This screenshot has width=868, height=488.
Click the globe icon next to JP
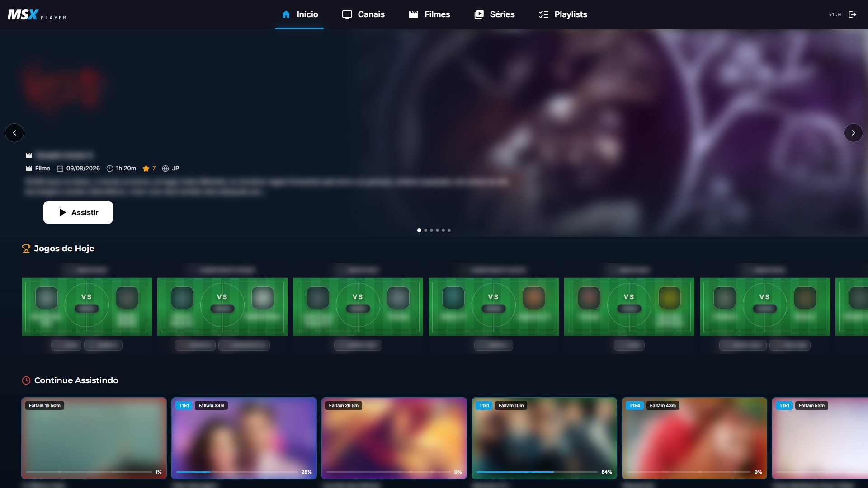tap(165, 169)
